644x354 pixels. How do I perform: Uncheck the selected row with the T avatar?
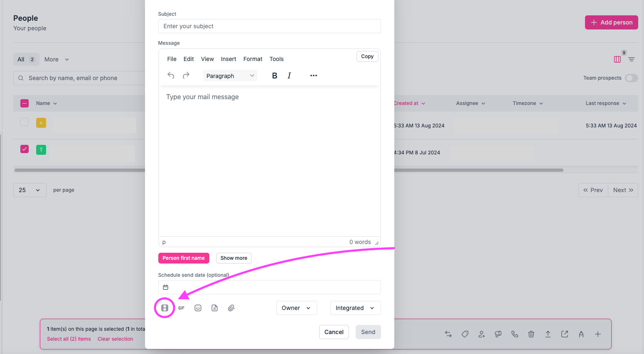(x=25, y=149)
